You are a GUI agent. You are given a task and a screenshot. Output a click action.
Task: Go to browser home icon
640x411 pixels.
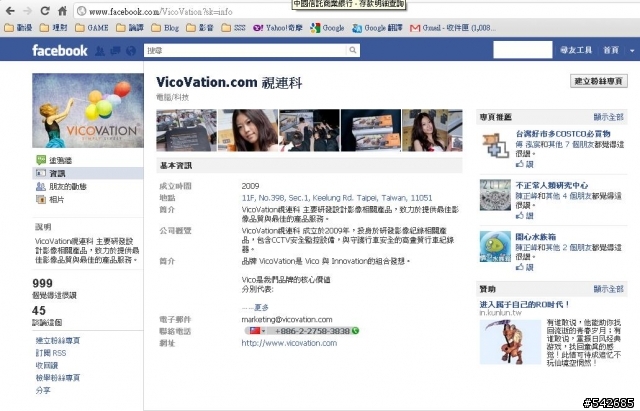point(62,11)
